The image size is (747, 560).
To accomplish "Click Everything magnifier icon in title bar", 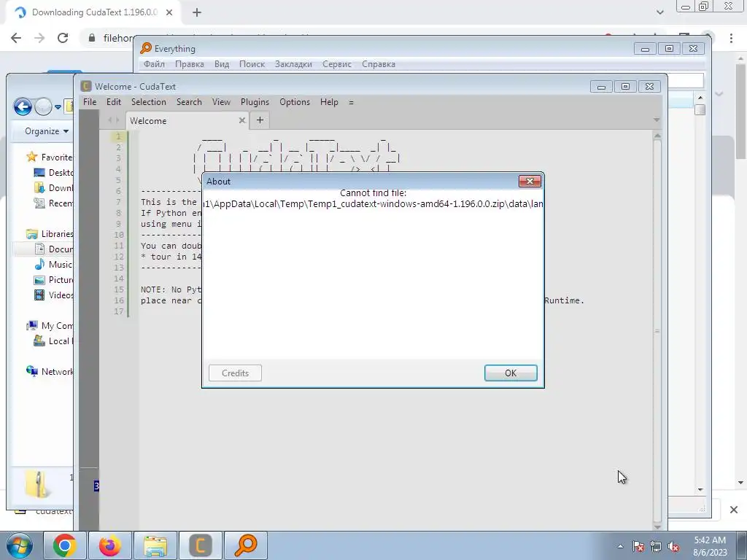I will tap(146, 48).
